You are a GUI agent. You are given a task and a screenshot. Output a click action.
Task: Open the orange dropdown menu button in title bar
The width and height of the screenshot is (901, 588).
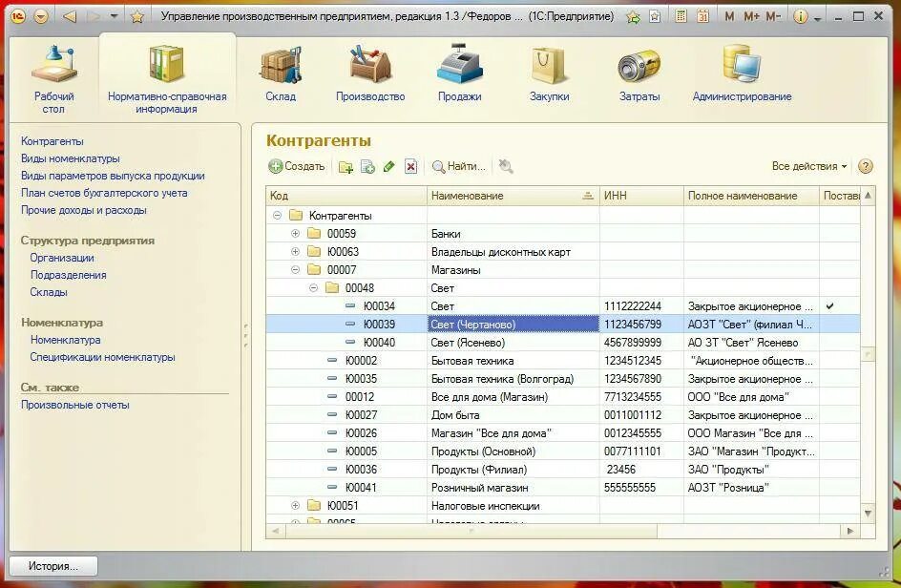click(x=41, y=16)
